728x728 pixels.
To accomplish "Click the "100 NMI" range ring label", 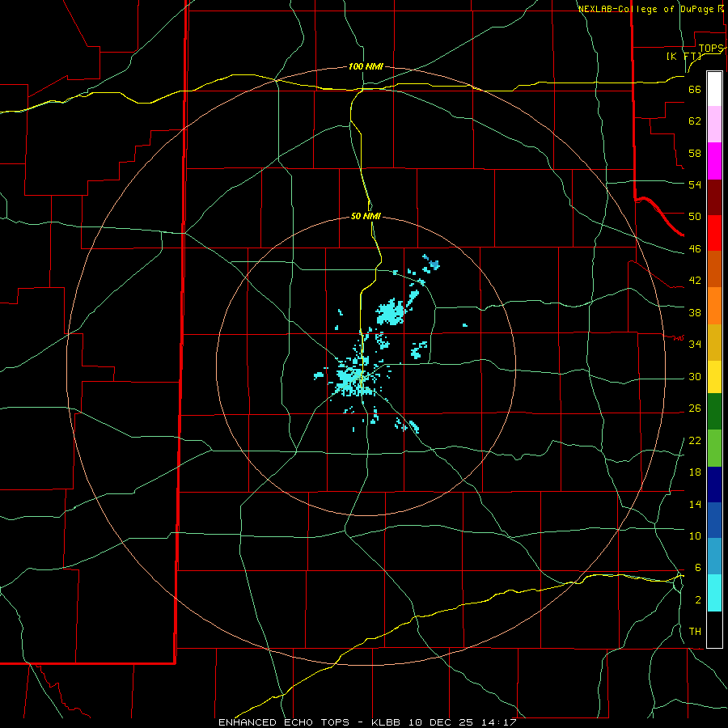I will click(x=366, y=66).
